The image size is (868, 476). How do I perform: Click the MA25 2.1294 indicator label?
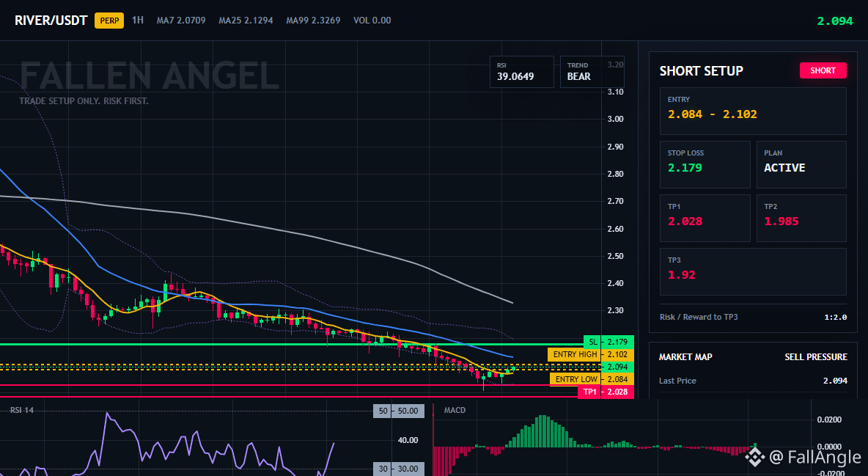point(246,21)
